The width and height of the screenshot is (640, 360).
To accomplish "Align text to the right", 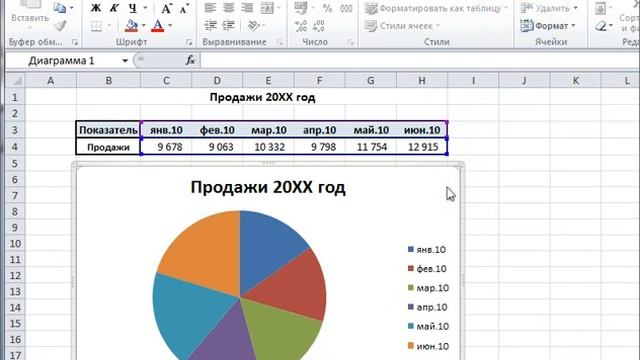I will [x=247, y=8].
